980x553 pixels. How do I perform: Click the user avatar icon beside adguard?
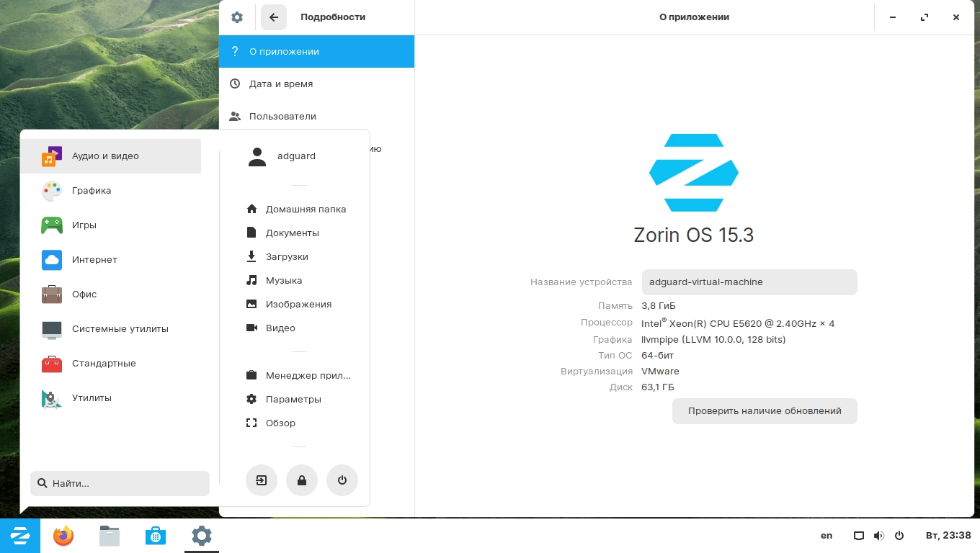[257, 157]
